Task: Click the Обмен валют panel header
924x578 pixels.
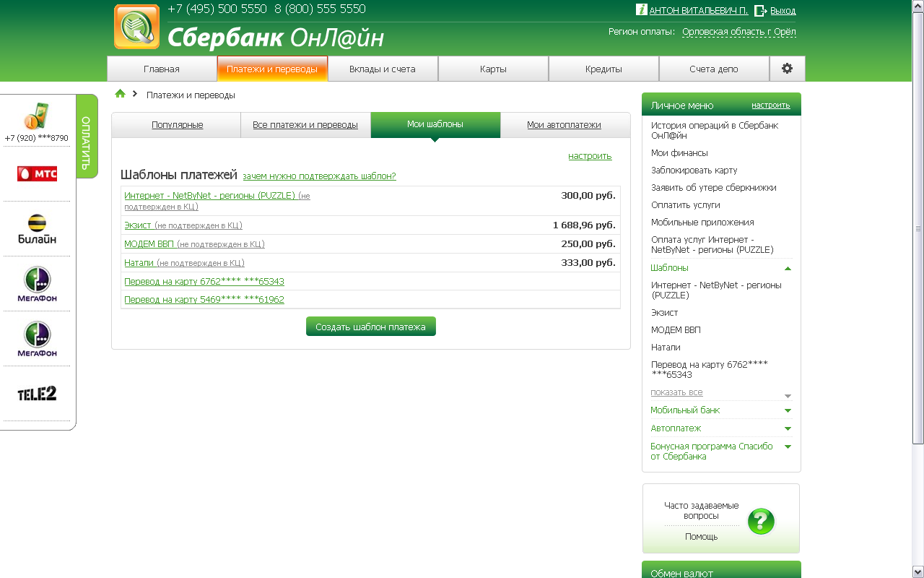Action: tap(721, 570)
